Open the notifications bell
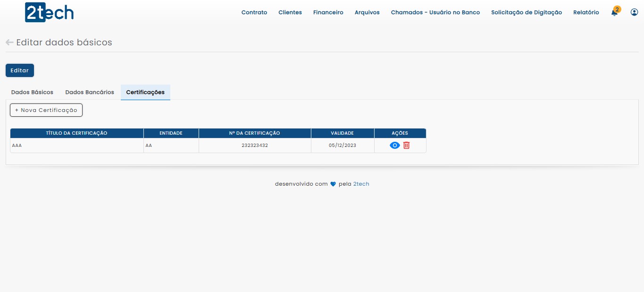 click(x=614, y=13)
